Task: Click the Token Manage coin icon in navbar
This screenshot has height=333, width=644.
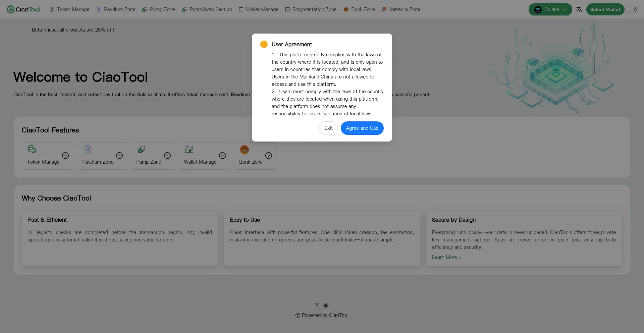Action: [x=52, y=9]
